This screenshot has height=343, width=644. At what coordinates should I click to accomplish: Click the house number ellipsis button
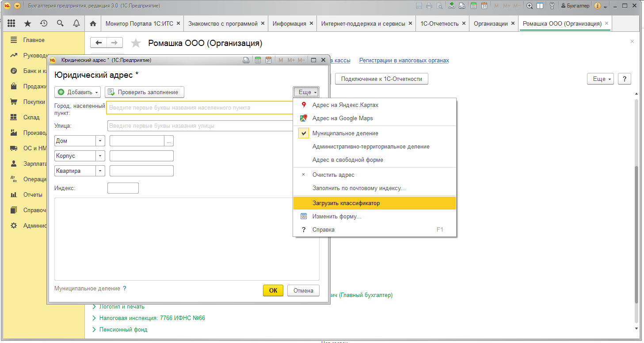pyautogui.click(x=169, y=141)
